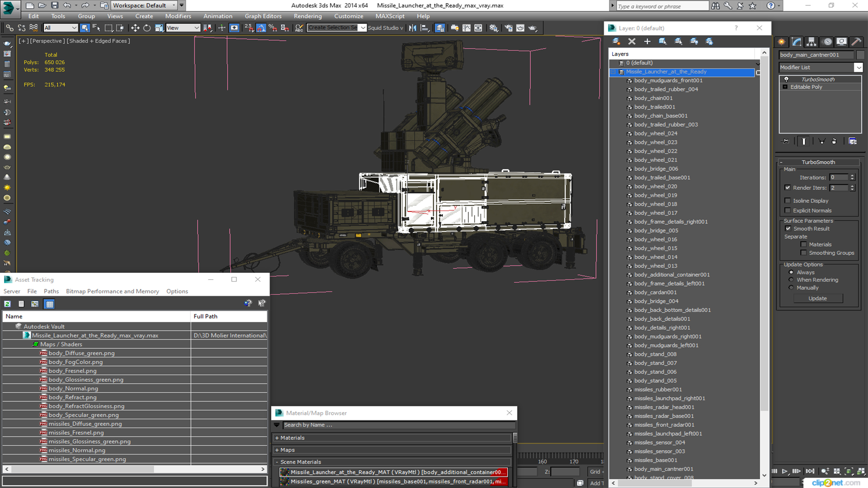Click Configure Modifier Sets icon

coord(853,141)
